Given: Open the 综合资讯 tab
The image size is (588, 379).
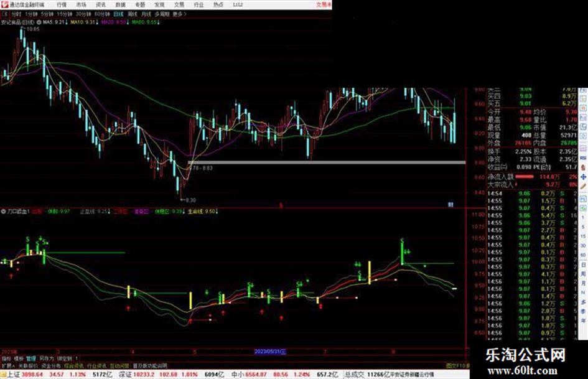Looking at the screenshot, I should pyautogui.click(x=74, y=365).
